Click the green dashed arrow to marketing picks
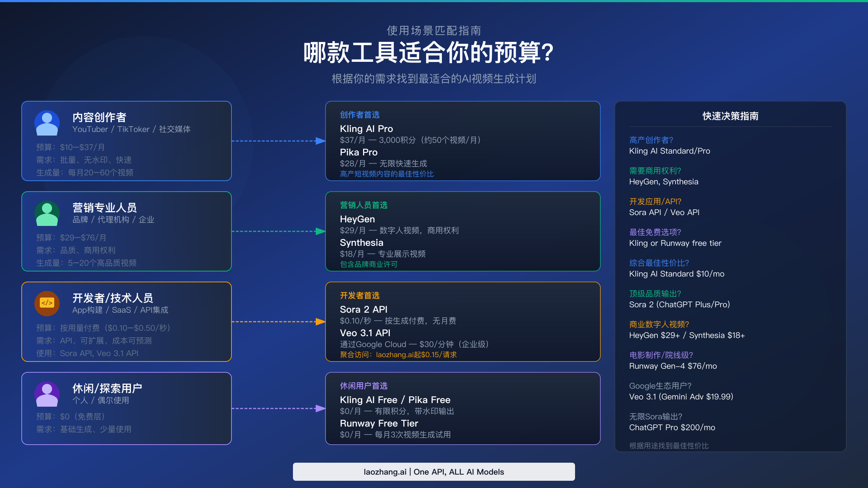Screen dimensions: 868x488 [278, 231]
